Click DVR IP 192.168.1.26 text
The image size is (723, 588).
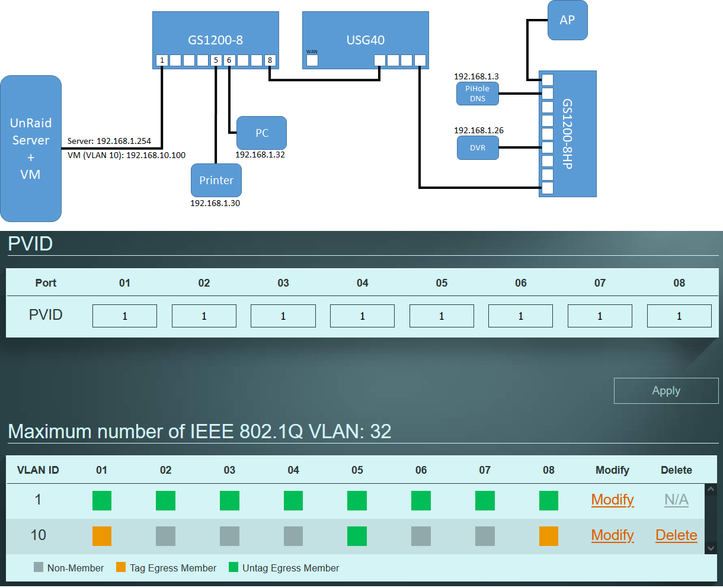click(x=479, y=130)
